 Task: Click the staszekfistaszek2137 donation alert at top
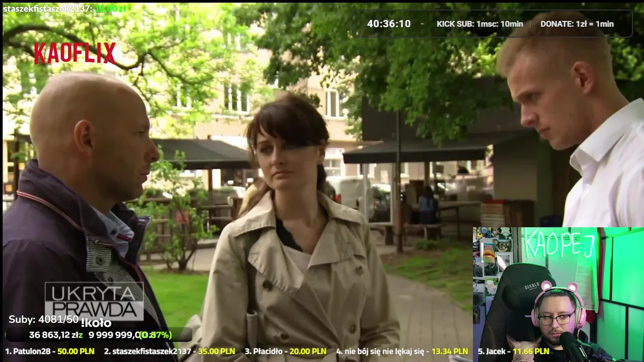pyautogui.click(x=64, y=9)
